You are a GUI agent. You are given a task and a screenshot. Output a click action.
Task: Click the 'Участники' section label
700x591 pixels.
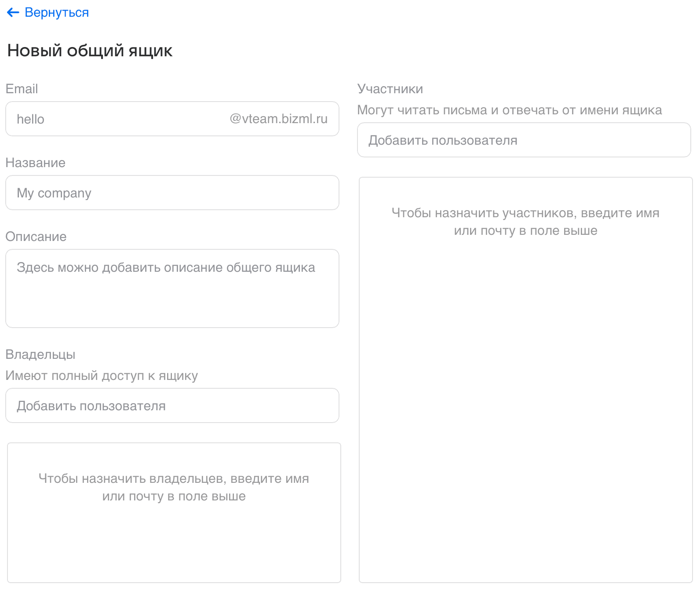(390, 89)
